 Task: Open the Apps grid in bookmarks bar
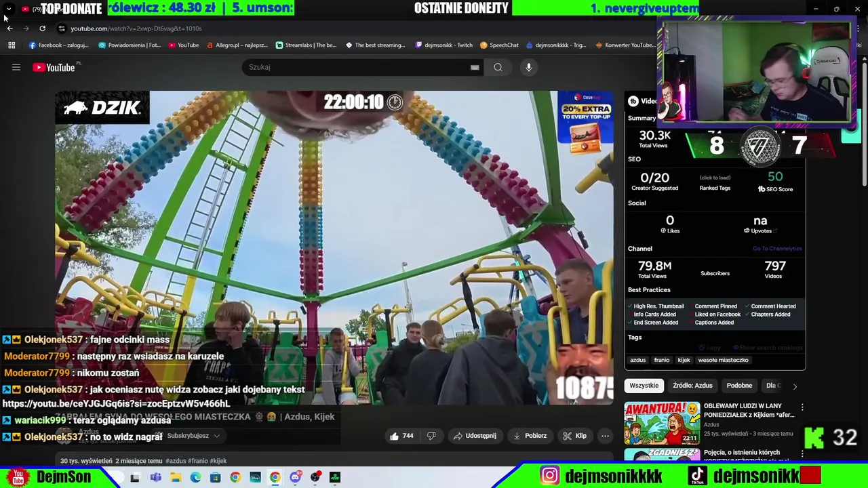(x=12, y=45)
